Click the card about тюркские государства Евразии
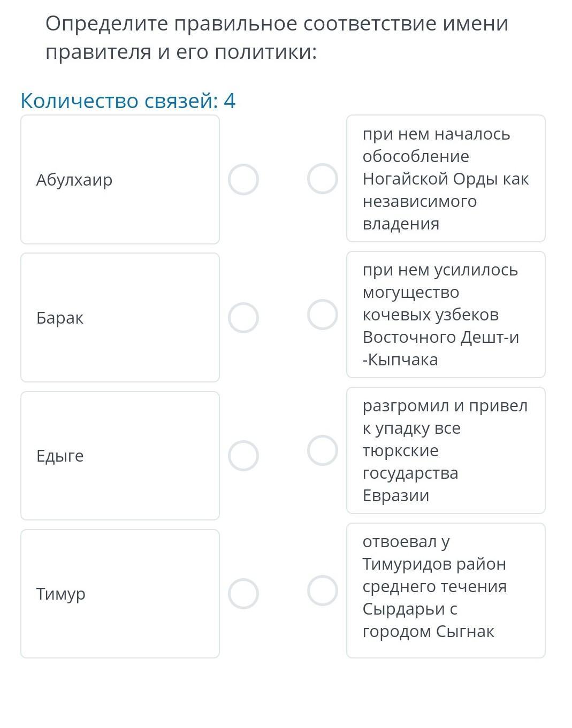This screenshot has width=572, height=728. point(446,450)
